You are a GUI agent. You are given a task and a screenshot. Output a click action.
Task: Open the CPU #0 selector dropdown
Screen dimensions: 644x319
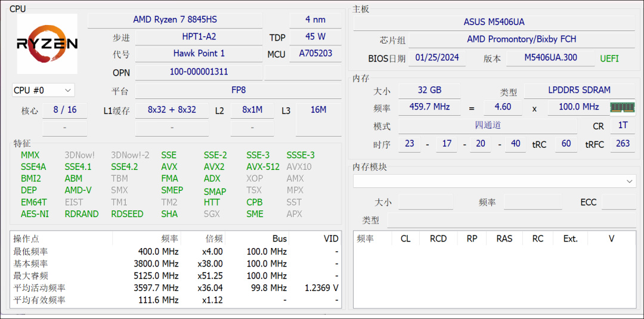point(43,91)
